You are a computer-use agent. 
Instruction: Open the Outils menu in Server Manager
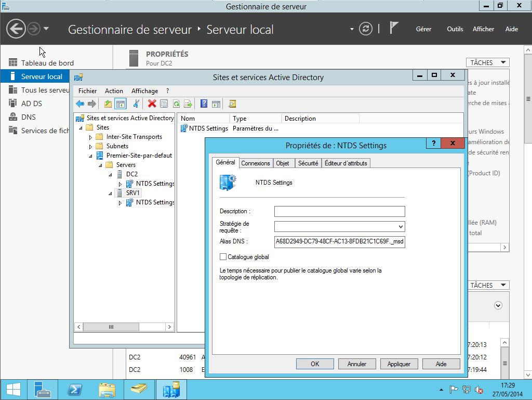(455, 29)
